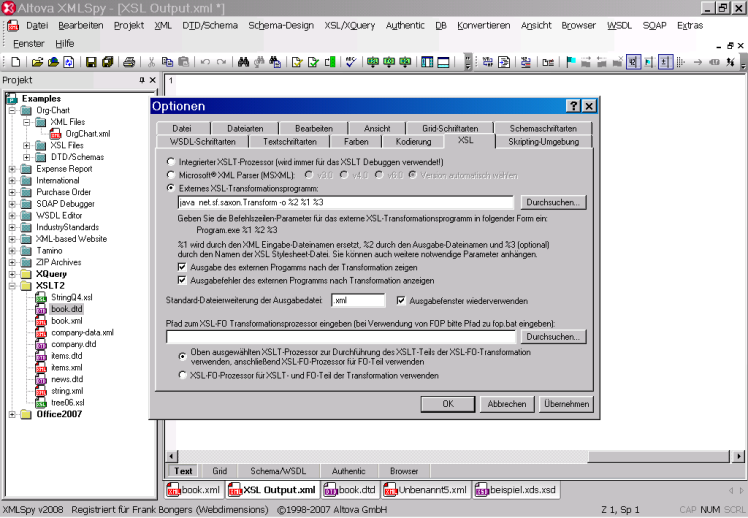Click the output file extension '.xml' field

click(x=358, y=300)
